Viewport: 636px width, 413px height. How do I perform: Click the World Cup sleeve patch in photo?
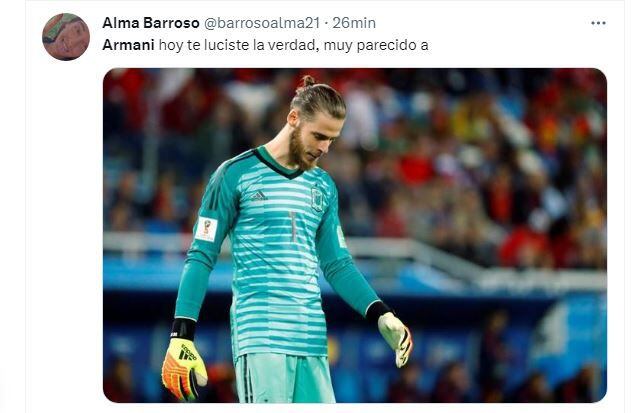point(206,229)
